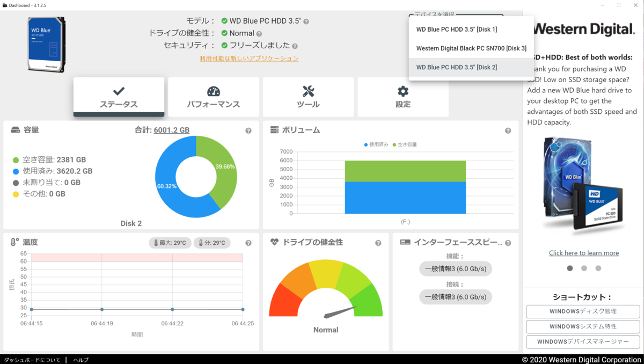Click the Western Digital logo
Viewport: 644px width, 364px height.
584,28
